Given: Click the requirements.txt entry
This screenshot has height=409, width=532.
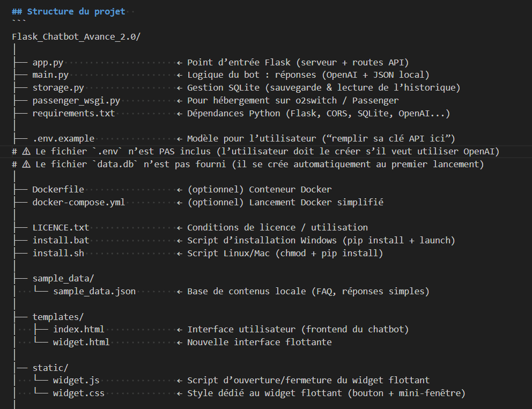Looking at the screenshot, I should pyautogui.click(x=73, y=113).
